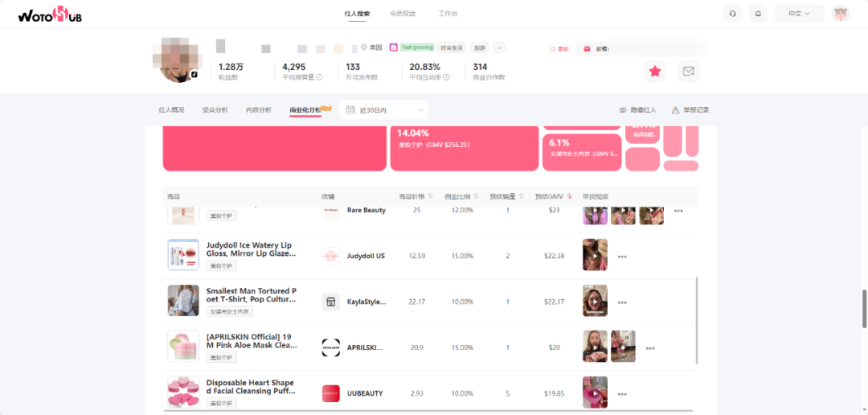Go to the 工作台 tab
This screenshot has width=868, height=415.
click(x=448, y=14)
